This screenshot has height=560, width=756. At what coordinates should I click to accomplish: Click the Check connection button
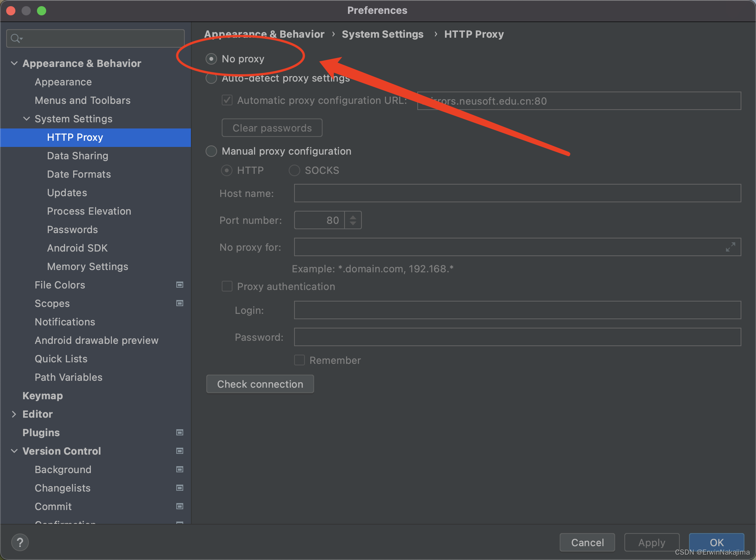(260, 384)
